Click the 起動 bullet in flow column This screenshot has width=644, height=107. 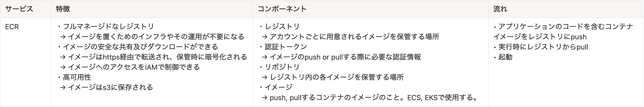click(x=503, y=57)
